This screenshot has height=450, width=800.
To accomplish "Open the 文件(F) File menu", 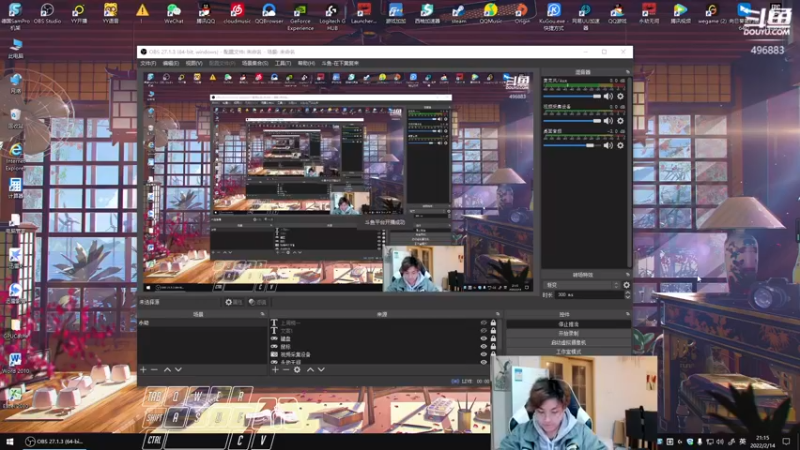I will (148, 63).
